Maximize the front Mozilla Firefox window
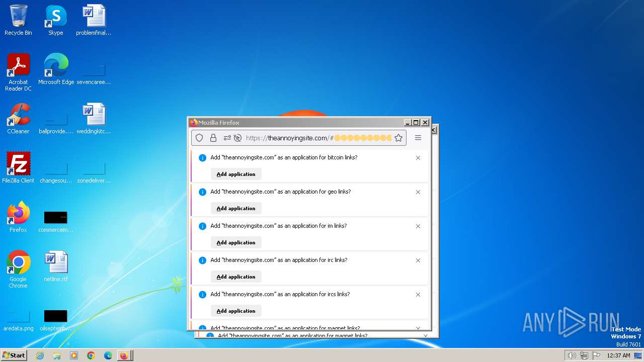 point(416,123)
